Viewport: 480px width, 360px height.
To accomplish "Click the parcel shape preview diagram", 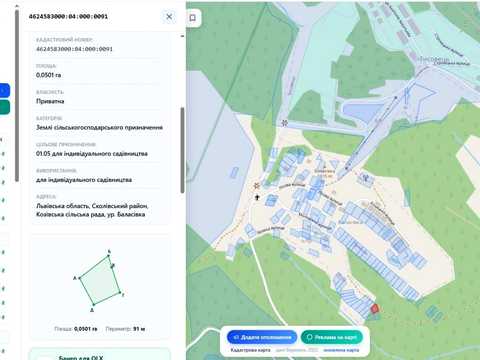I will coord(99,280).
